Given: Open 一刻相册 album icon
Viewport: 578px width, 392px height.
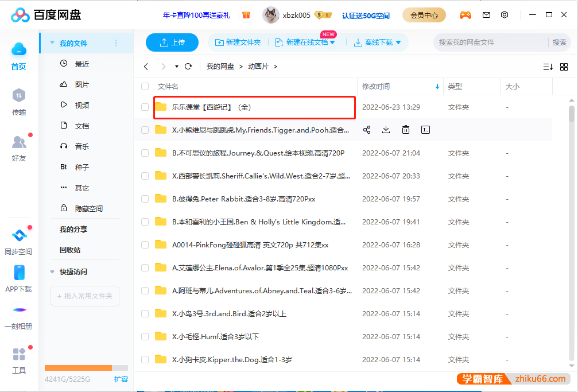Looking at the screenshot, I should click(x=19, y=316).
